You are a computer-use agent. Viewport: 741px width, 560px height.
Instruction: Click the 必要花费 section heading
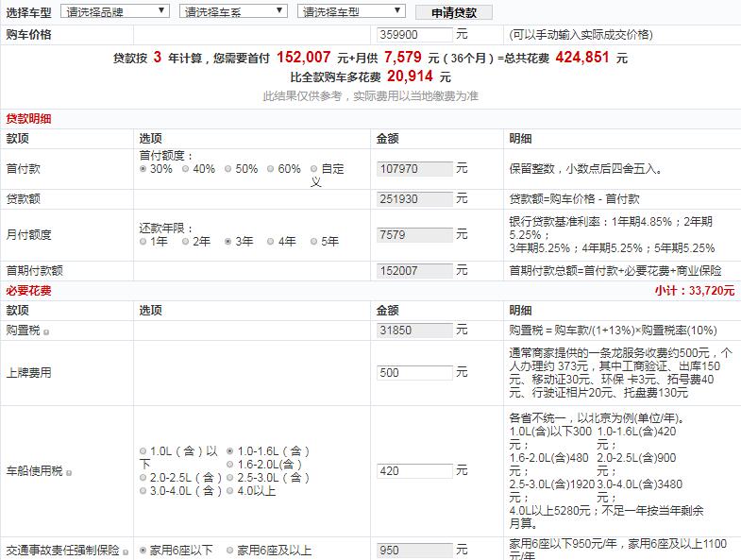29,291
